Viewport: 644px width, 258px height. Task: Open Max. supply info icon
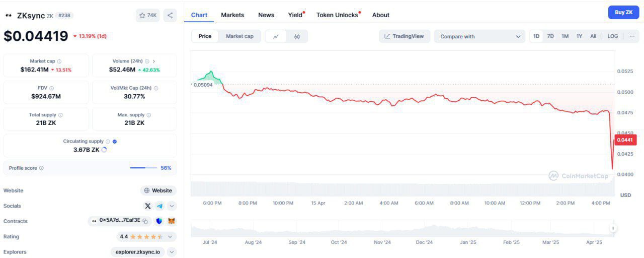[149, 115]
